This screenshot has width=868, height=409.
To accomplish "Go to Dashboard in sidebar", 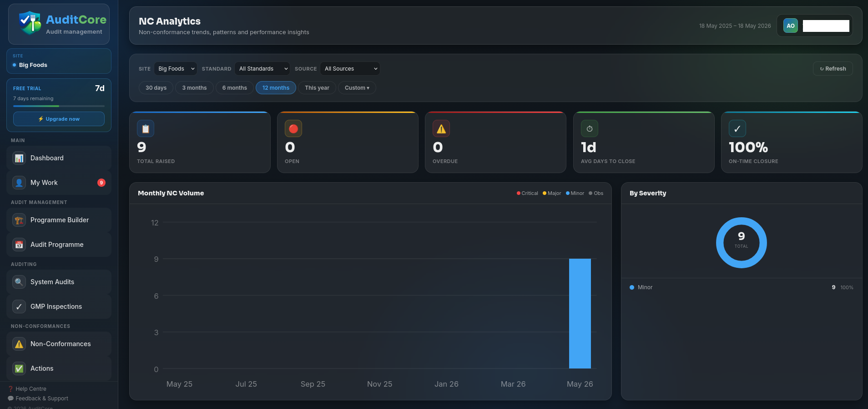I will click(59, 158).
